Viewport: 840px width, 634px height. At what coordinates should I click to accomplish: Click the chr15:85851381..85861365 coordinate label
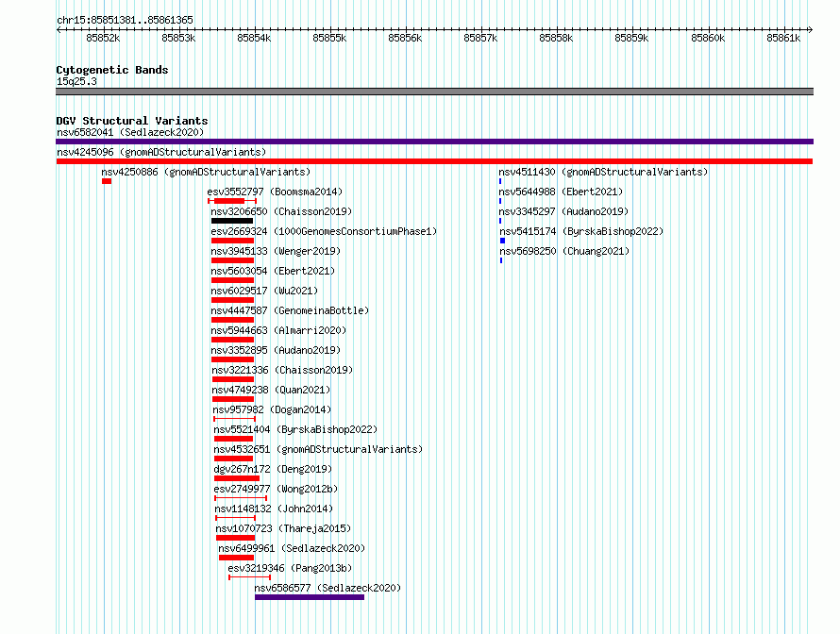coord(125,20)
